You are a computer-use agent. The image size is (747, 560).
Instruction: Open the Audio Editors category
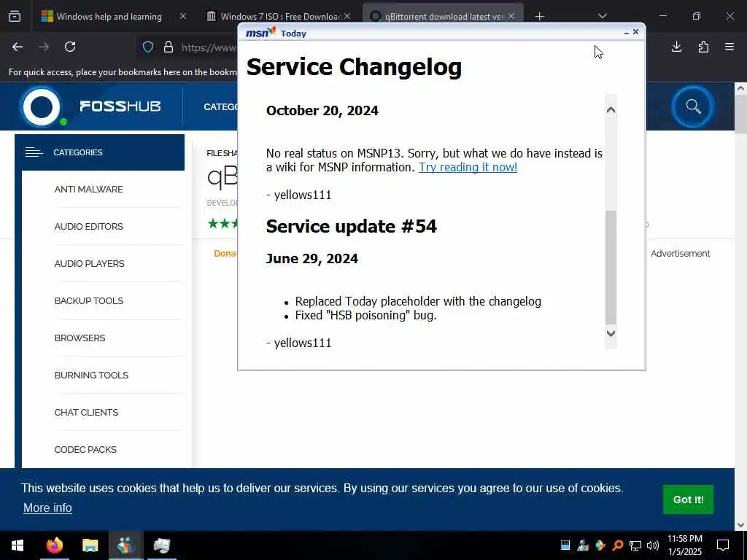coord(88,227)
